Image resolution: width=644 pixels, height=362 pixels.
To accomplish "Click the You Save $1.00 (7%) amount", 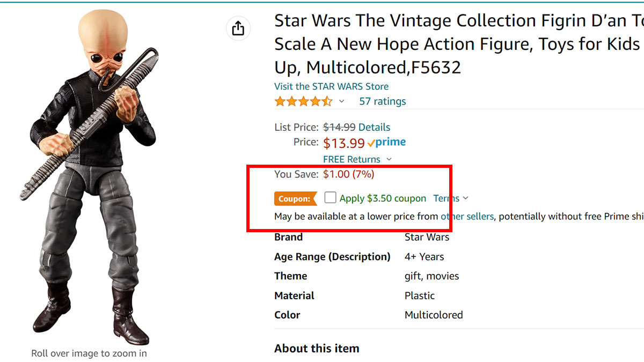I will (348, 174).
